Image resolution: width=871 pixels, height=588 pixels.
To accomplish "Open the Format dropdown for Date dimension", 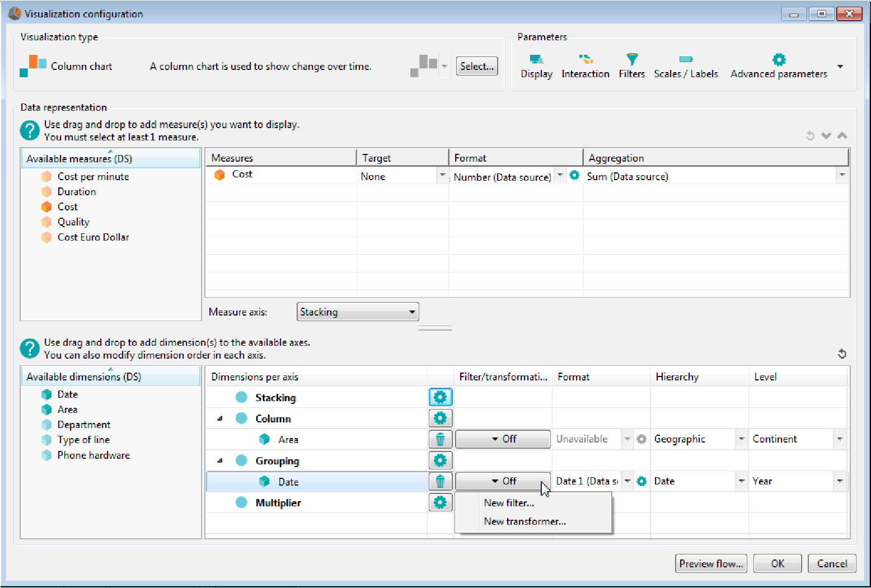I will point(628,481).
